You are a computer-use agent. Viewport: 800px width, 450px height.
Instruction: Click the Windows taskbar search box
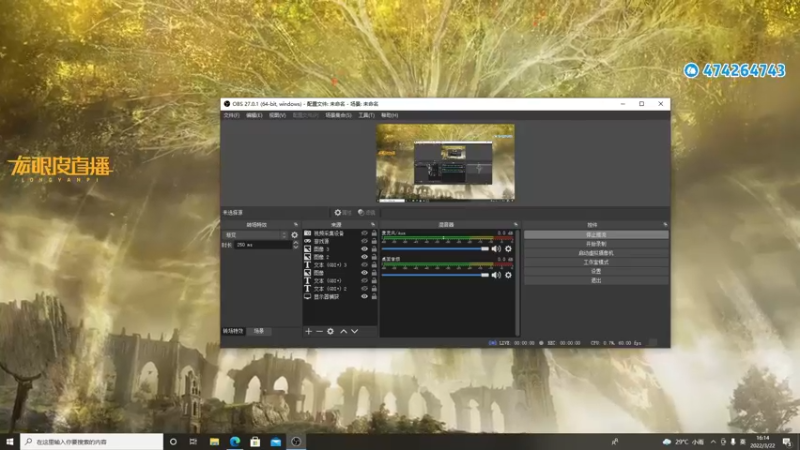click(x=92, y=442)
